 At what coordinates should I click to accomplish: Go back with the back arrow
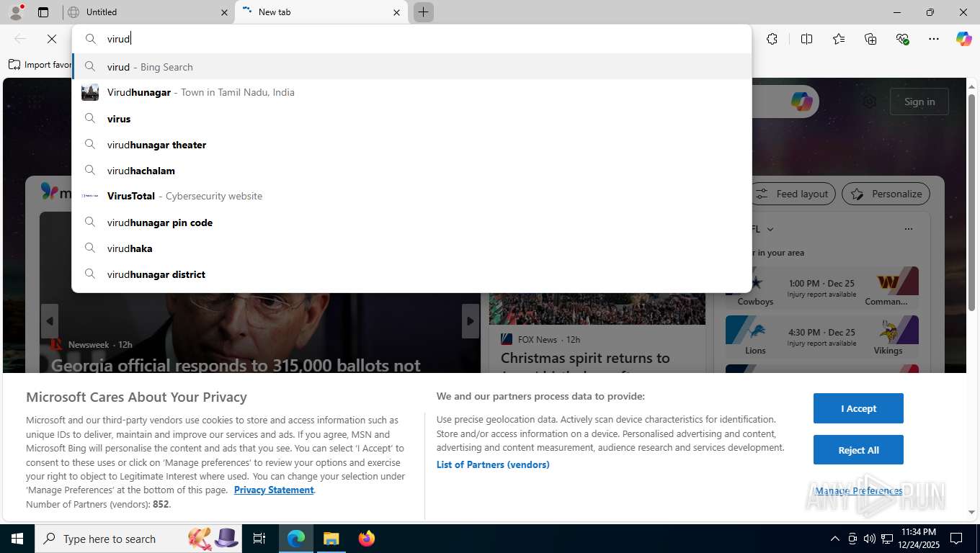(x=20, y=39)
